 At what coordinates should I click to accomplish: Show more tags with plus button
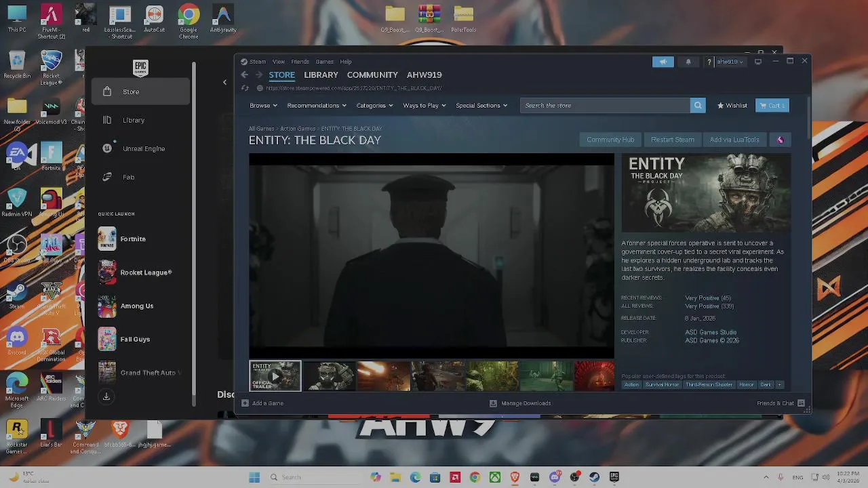pyautogui.click(x=779, y=385)
